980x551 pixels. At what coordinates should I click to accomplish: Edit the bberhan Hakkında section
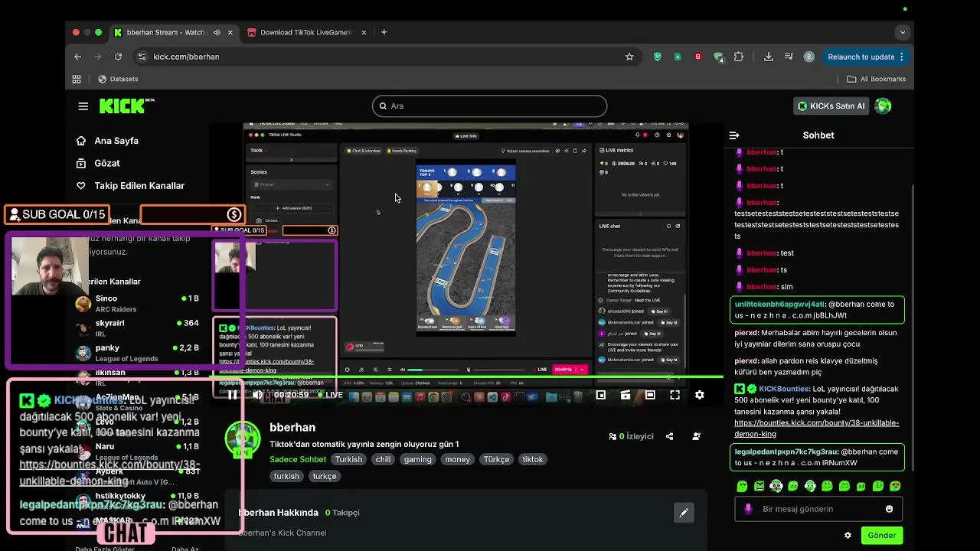tap(684, 513)
